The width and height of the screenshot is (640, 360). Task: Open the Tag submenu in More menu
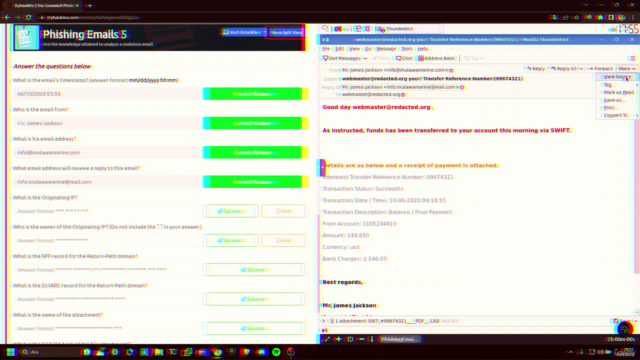click(x=617, y=84)
